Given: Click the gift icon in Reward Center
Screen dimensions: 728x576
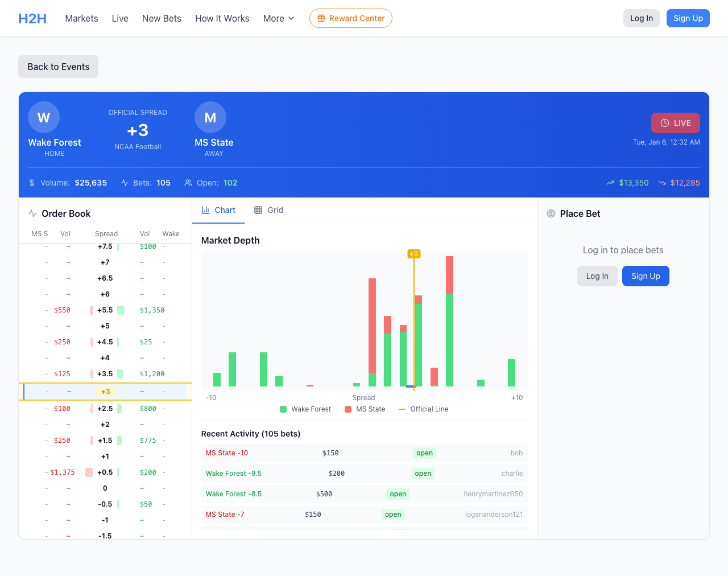Looking at the screenshot, I should 321,18.
